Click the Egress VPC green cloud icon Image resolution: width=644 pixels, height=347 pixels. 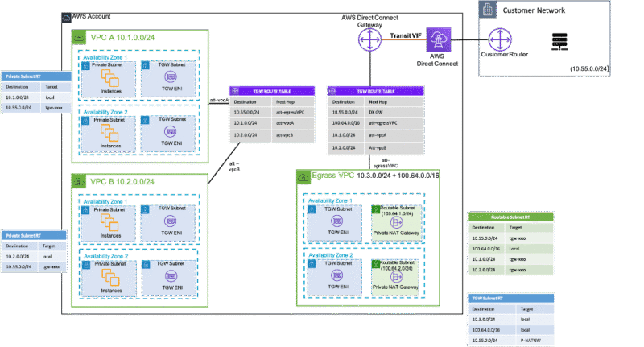click(x=303, y=177)
